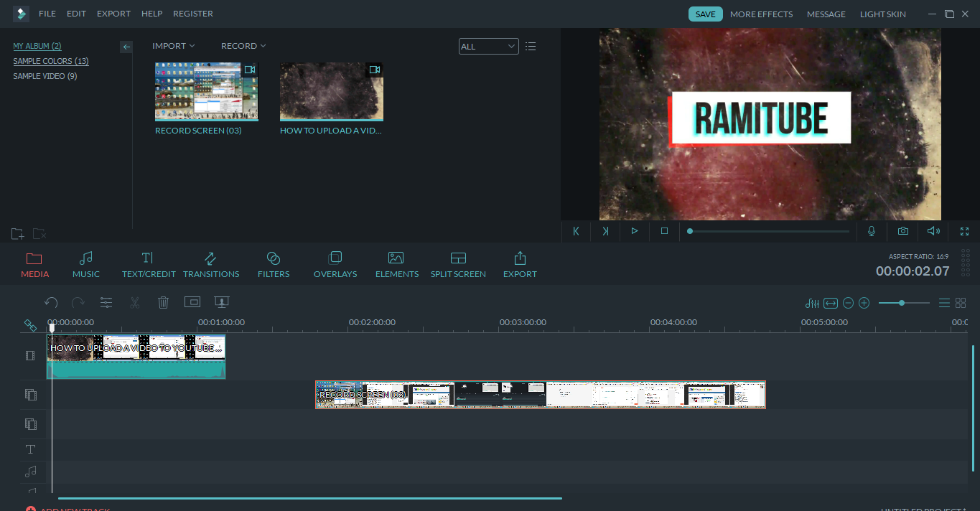Screen dimensions: 980x511
Task: Collapse the album sidebar arrow
Action: point(126,47)
